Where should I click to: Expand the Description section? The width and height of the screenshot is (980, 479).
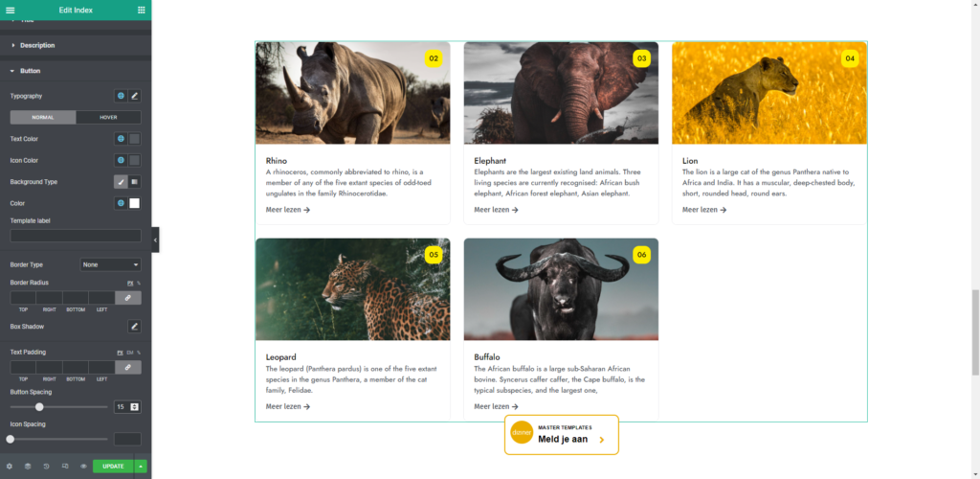click(37, 45)
